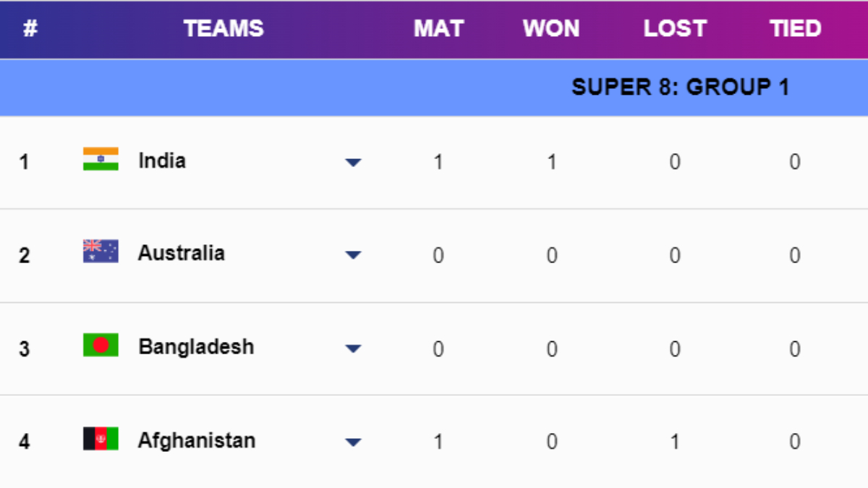Viewport: 868px width, 488px height.
Task: Click the TIED column header
Action: 795,29
